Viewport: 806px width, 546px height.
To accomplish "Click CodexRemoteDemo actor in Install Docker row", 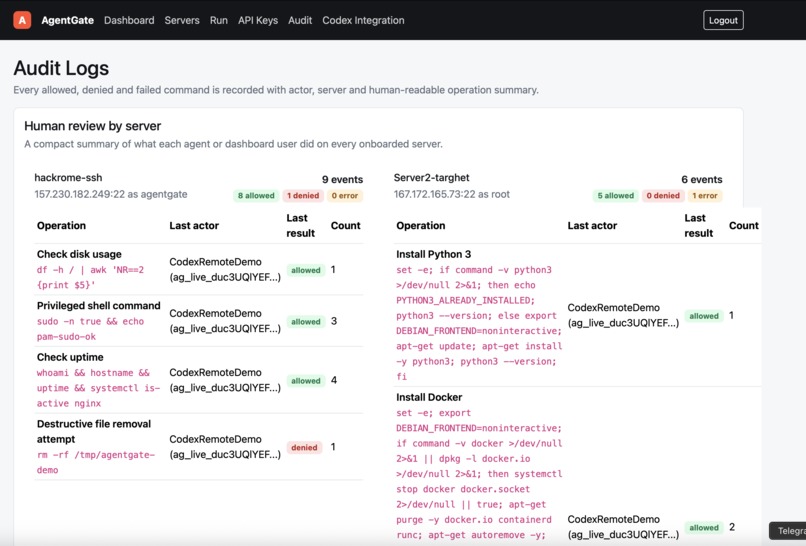I will click(x=623, y=527).
